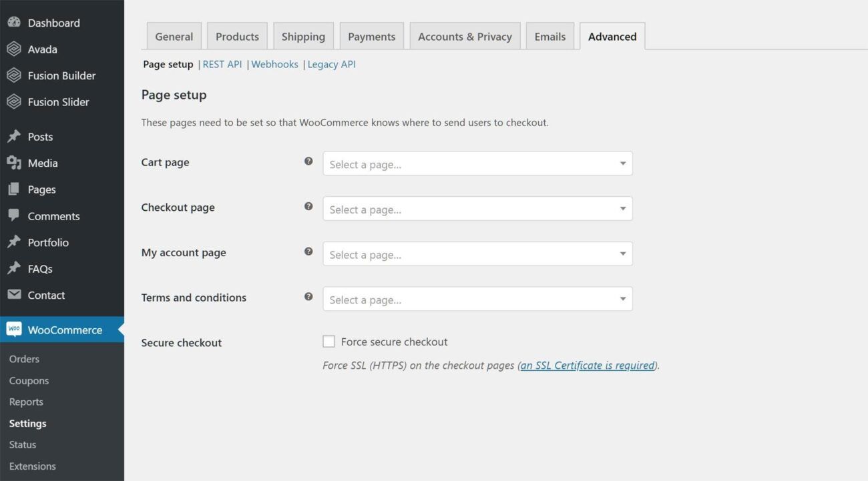Viewport: 868px width, 481px height.
Task: Click the Portfolio pin icon
Action: click(14, 242)
